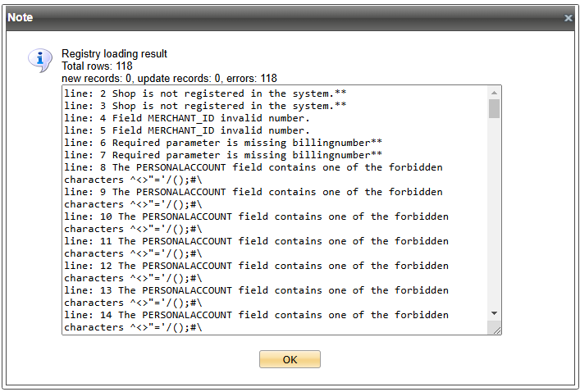Click the errors: 118 summary line
This screenshot has height=392, width=580.
click(x=169, y=78)
